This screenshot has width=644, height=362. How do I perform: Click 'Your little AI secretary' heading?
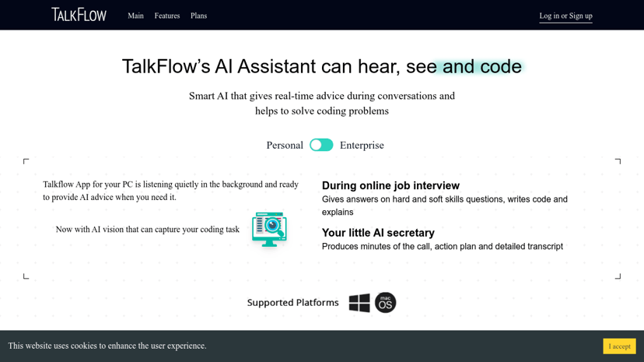pyautogui.click(x=378, y=233)
